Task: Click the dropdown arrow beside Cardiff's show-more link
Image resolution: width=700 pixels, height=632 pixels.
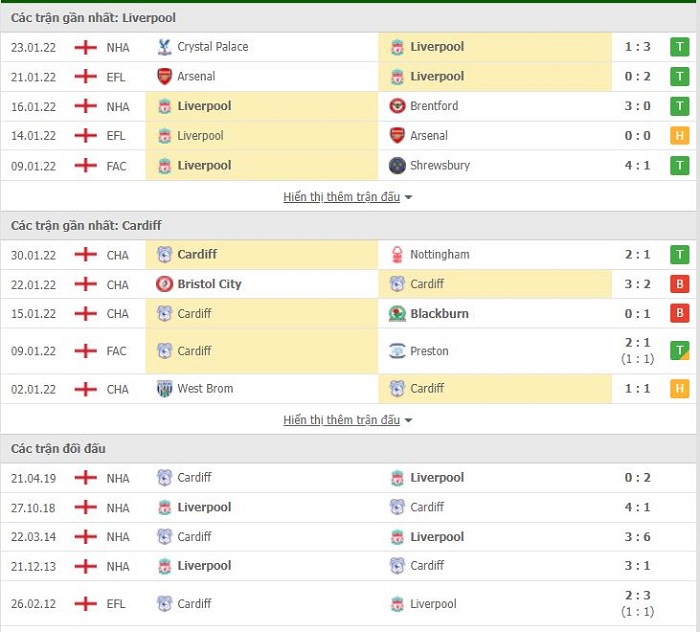Action: click(x=408, y=421)
